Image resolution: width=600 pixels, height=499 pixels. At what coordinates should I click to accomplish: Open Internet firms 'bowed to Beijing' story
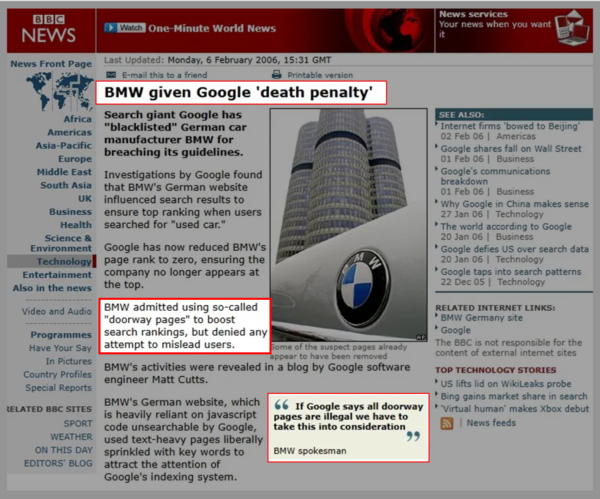pos(510,126)
